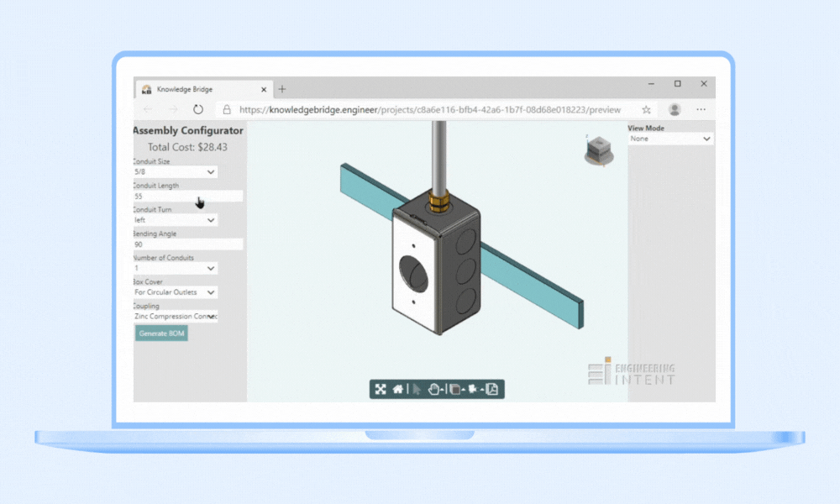840x504 pixels.
Task: Open a new browser tab with the plus button
Action: point(281,88)
